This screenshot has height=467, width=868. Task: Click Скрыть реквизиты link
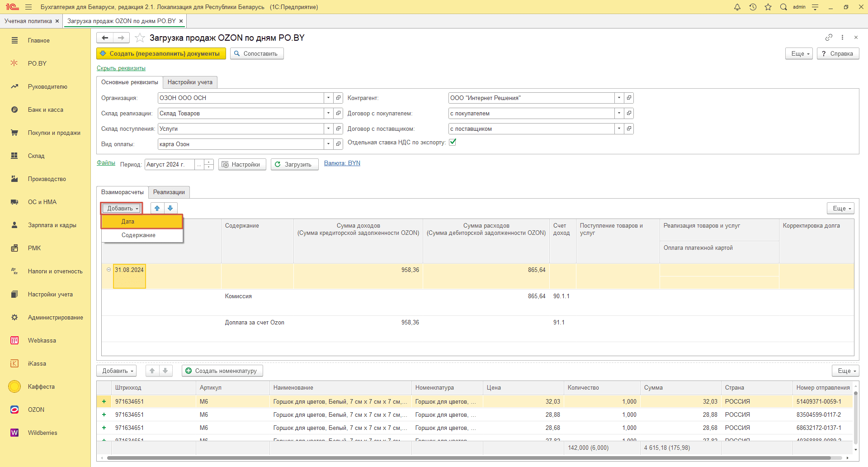coord(121,68)
